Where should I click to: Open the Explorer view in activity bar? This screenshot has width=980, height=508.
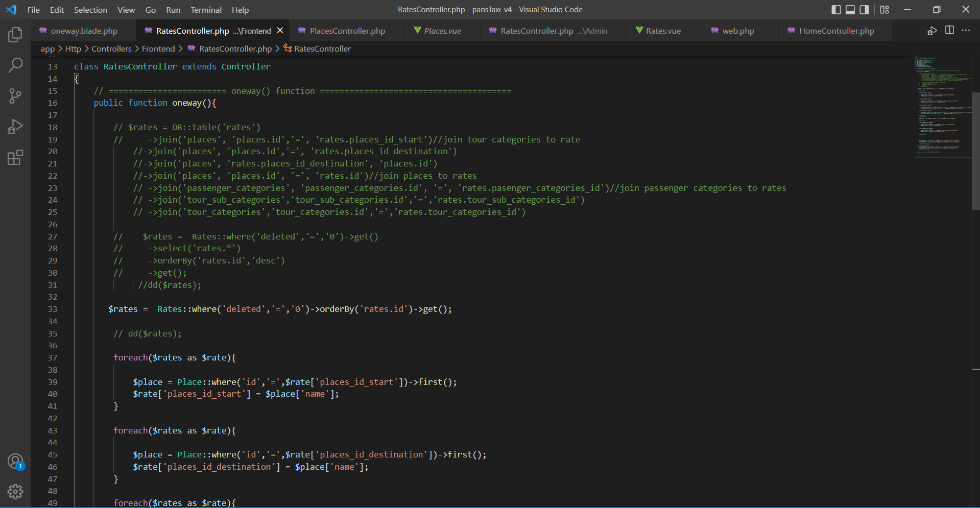15,35
